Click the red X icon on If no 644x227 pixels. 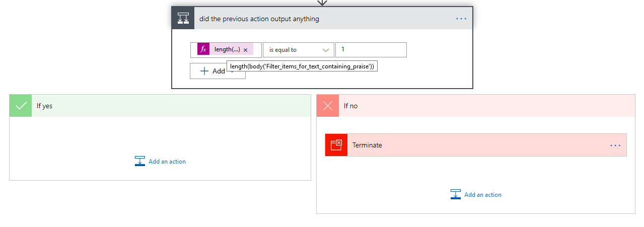[328, 106]
